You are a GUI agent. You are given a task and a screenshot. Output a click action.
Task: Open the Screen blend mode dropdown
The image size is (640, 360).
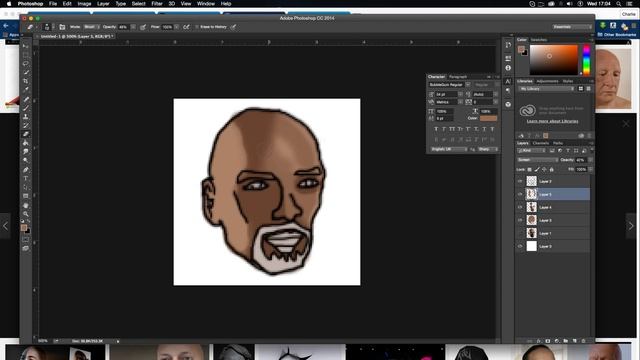538,160
